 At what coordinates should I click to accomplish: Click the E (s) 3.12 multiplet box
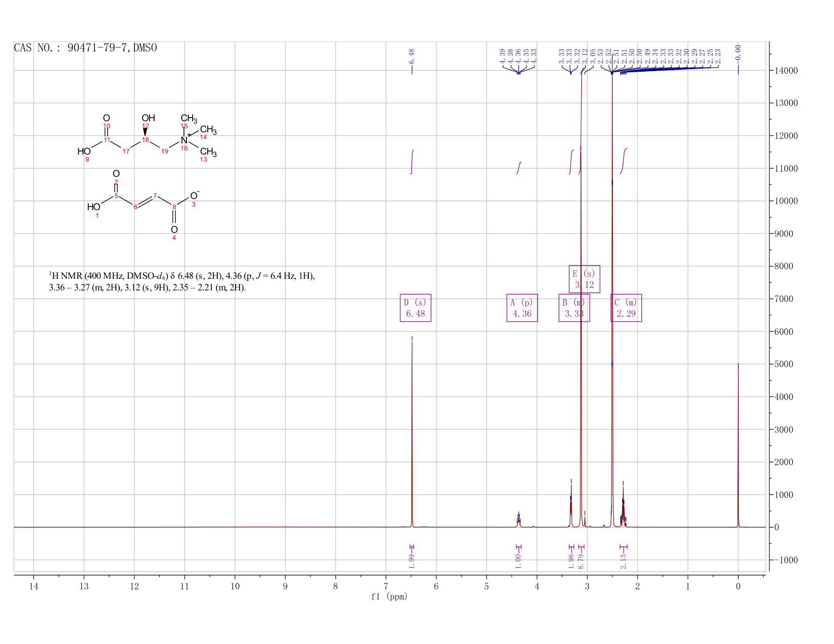pyautogui.click(x=584, y=279)
